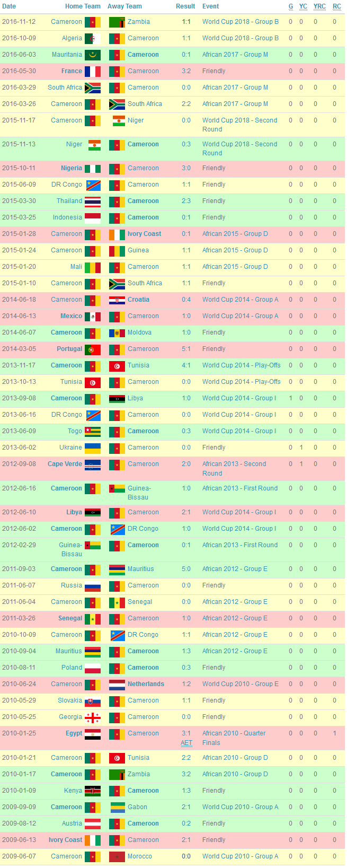The image size is (347, 868).
Task: Click the Algeria flag icon
Action: point(93,39)
